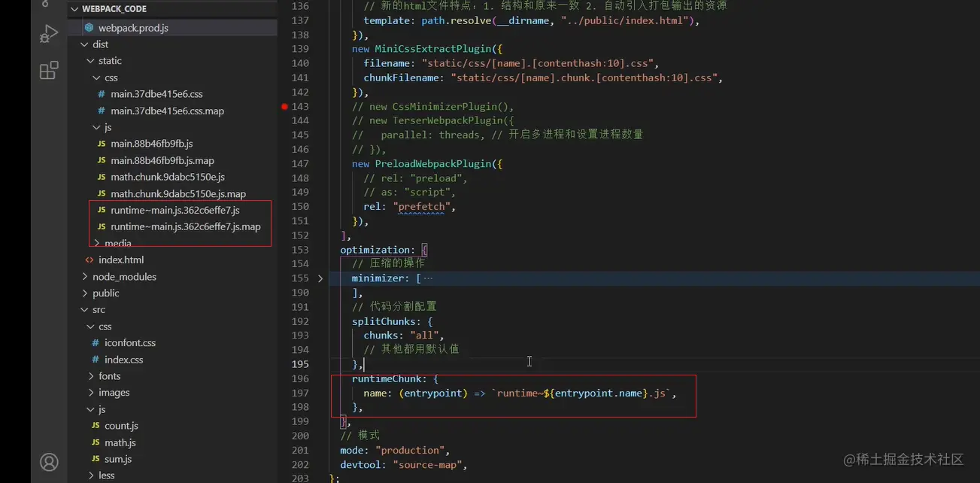Open runtime~main.js.362c6effe7.js.map file

coord(186,226)
